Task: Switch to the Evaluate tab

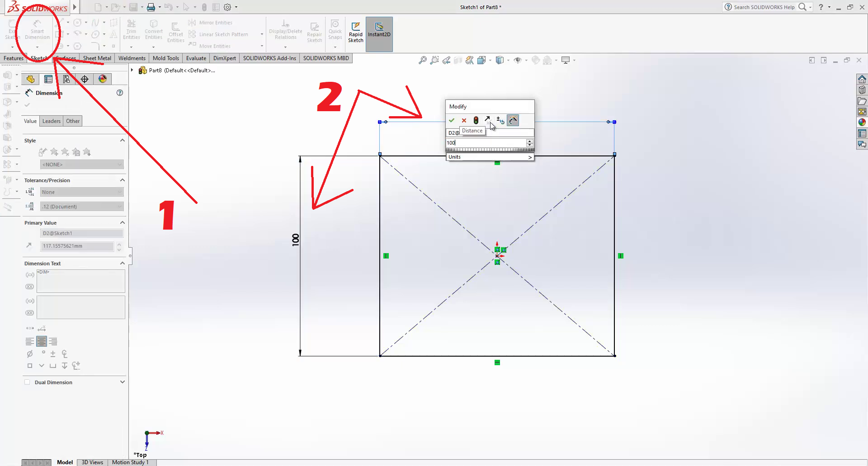Action: pos(196,58)
